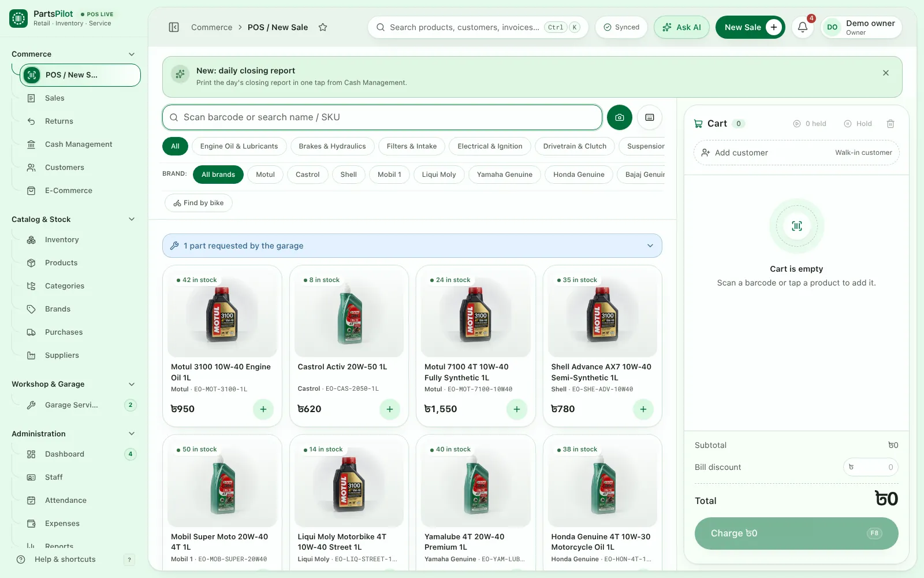Filter products by Castrol brand

[307, 175]
